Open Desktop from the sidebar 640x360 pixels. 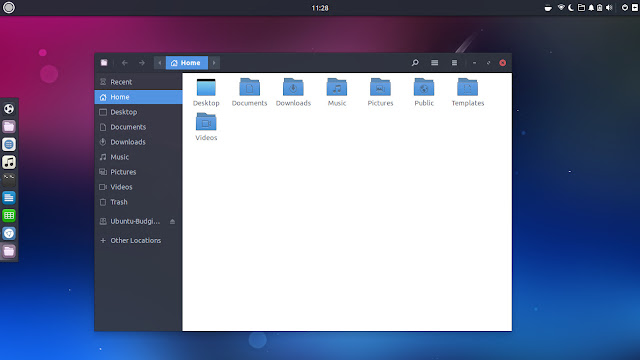(x=138, y=112)
